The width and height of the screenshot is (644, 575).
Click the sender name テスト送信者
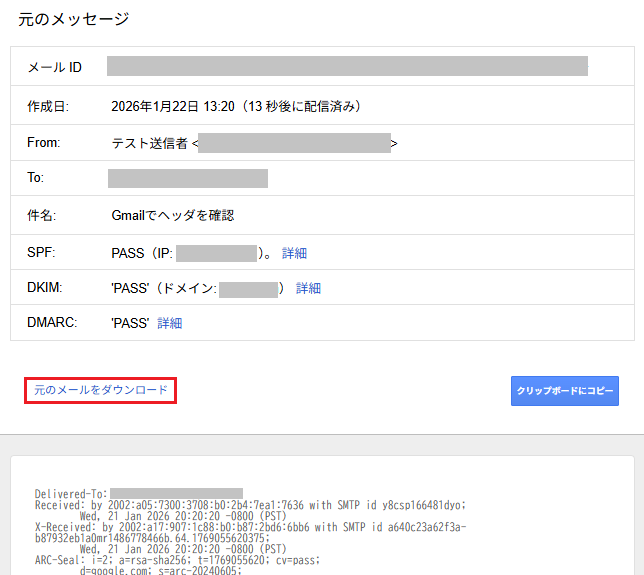point(150,143)
